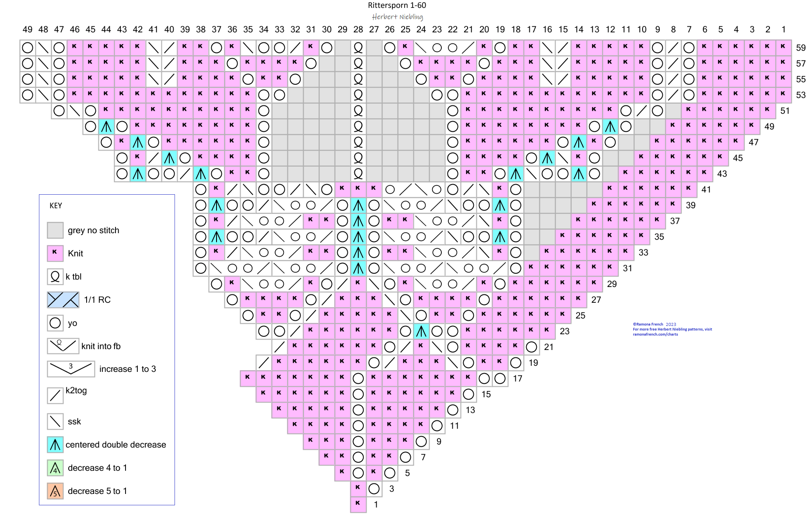Image resolution: width=811 pixels, height=532 pixels.
Task: Select column number 49 in the header
Action: click(27, 29)
